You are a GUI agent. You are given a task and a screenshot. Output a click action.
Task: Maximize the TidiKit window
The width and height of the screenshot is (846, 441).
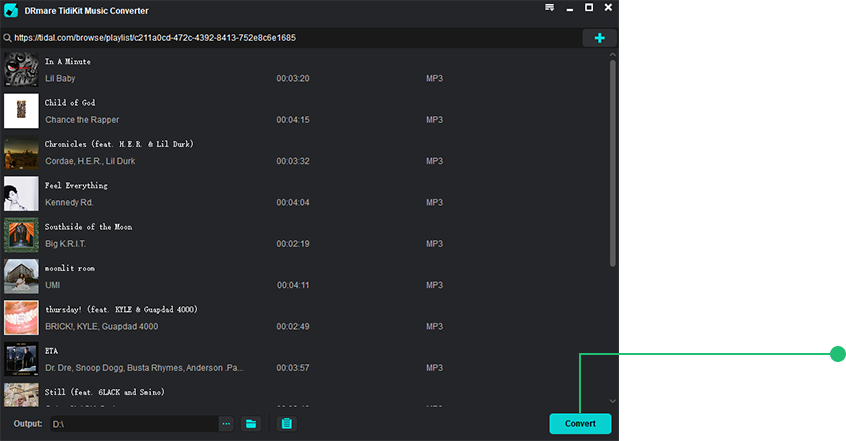(589, 8)
